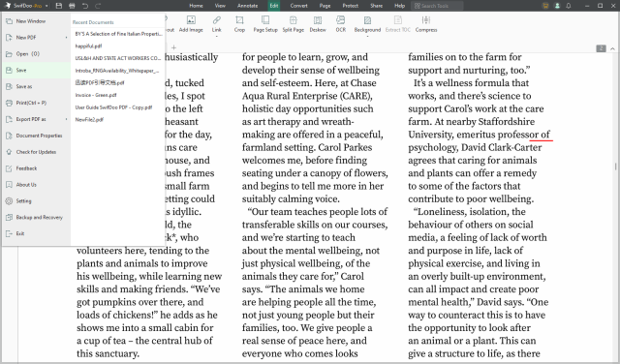Screen dimensions: 620x364
Task: Expand the Background tool dropdown arrow
Action: point(367,37)
